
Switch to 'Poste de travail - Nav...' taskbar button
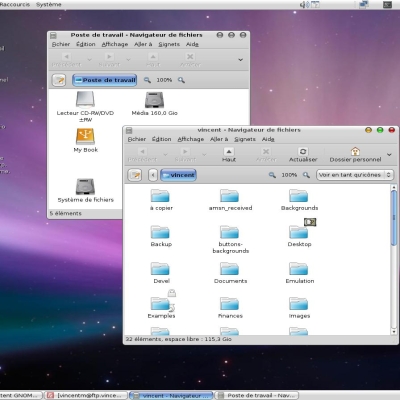point(257,396)
